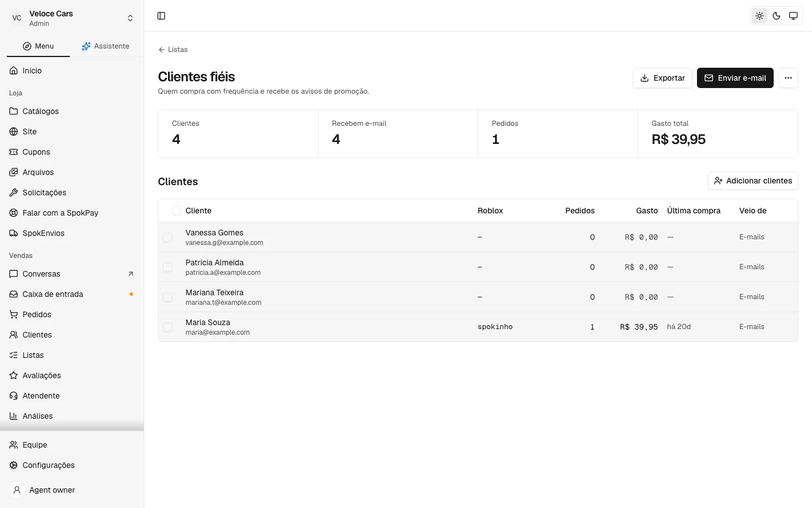Open Conversas external link item
Screen dimensions: 812x508
(72, 274)
